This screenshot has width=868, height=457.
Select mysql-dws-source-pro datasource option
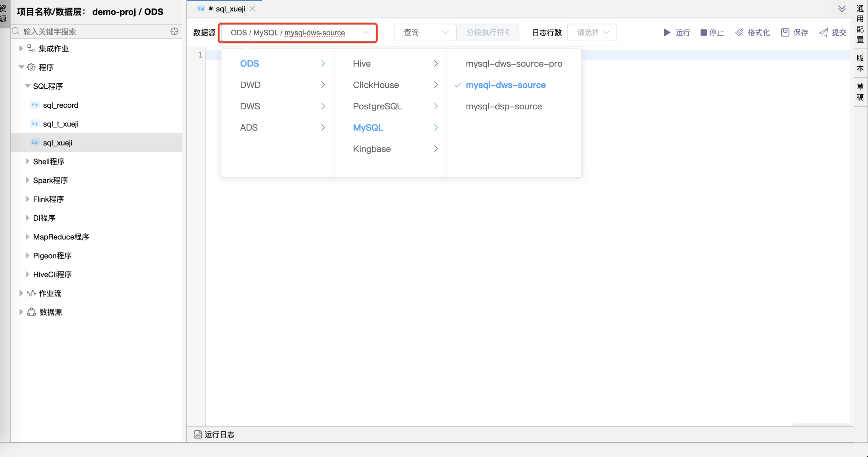513,64
